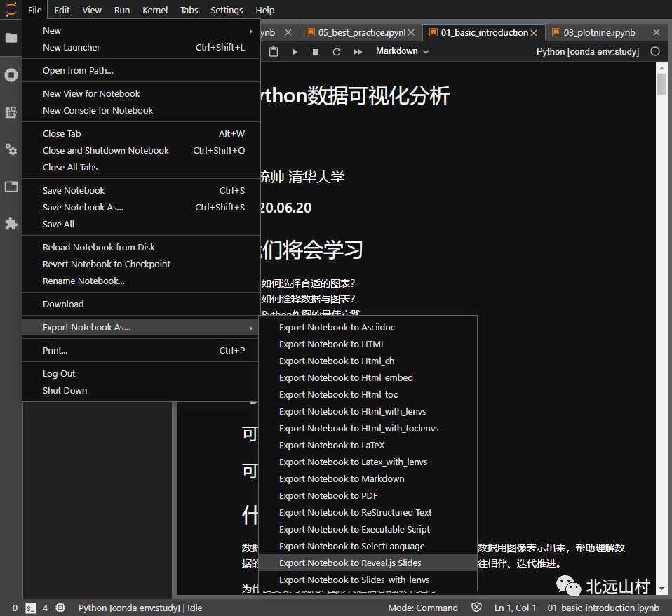Restart the kernel with the refresh icon
672x616 pixels.
point(335,51)
